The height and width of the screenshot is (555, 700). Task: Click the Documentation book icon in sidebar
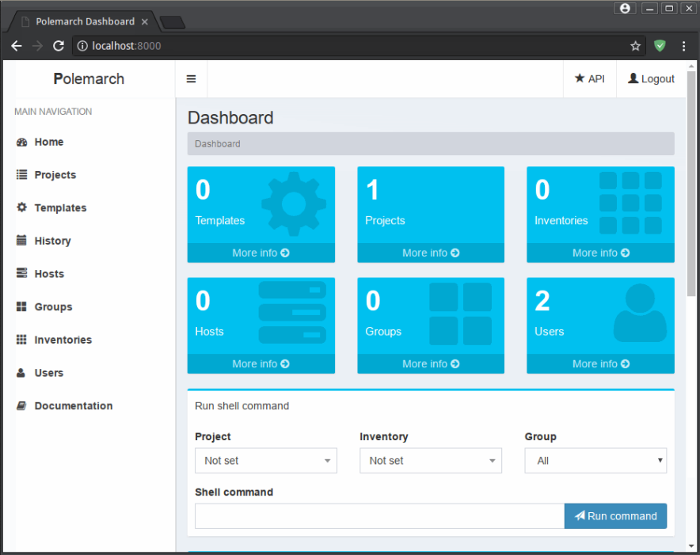click(22, 406)
